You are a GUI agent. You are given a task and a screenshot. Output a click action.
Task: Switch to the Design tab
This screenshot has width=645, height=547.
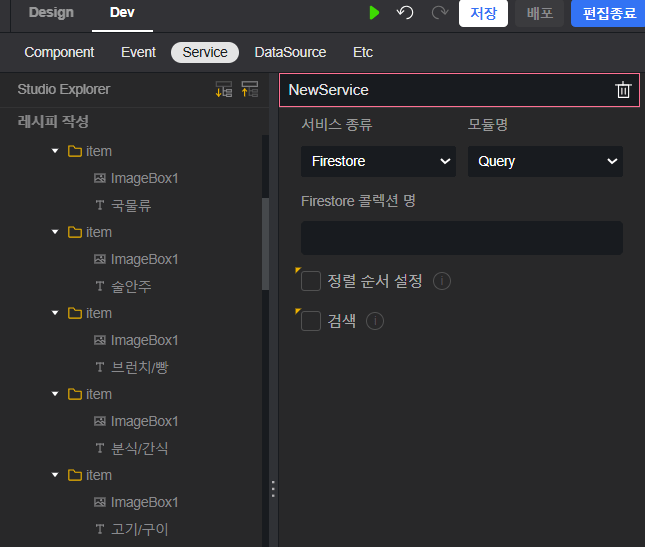tap(51, 13)
